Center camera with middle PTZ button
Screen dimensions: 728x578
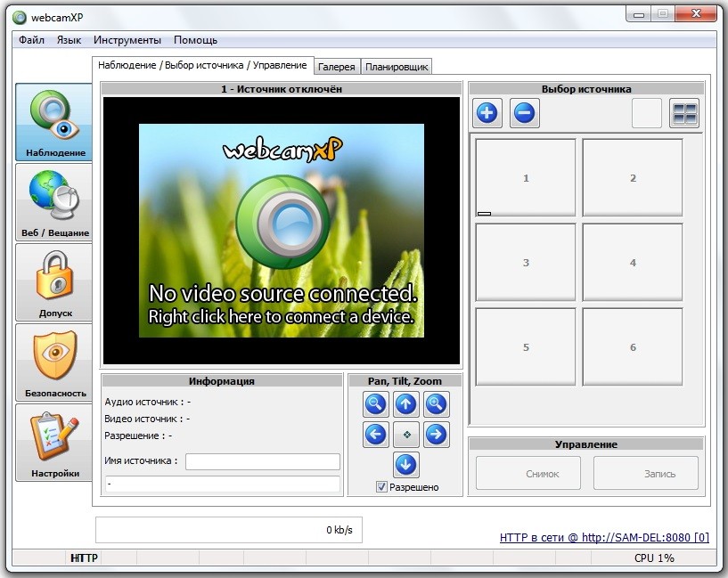click(x=406, y=435)
